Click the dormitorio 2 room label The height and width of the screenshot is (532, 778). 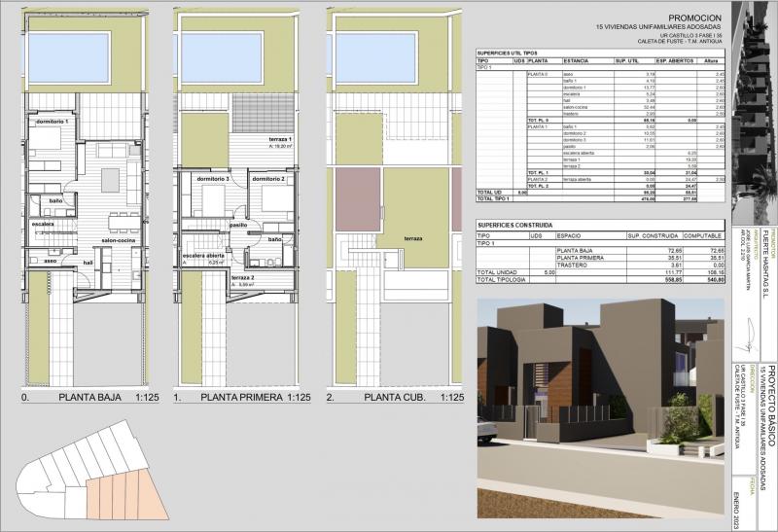click(267, 180)
